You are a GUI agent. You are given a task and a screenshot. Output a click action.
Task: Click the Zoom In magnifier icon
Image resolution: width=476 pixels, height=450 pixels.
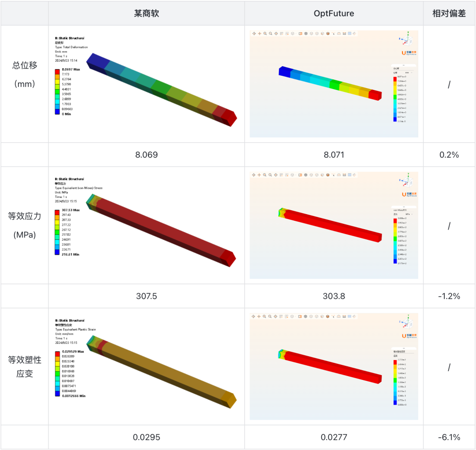tap(264, 33)
